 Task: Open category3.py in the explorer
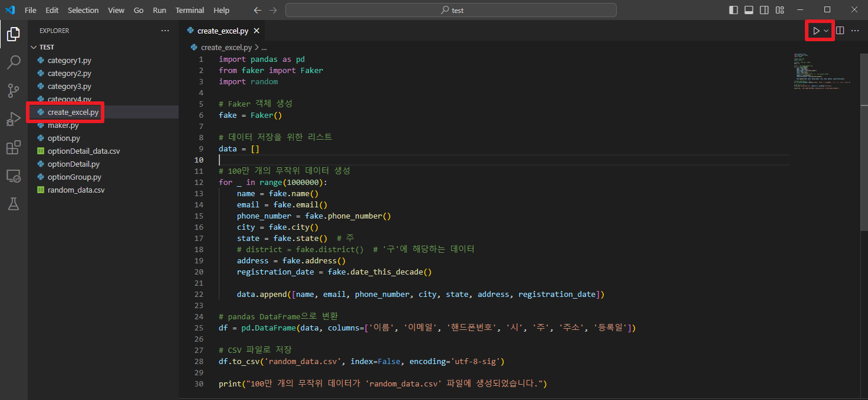(103, 86)
